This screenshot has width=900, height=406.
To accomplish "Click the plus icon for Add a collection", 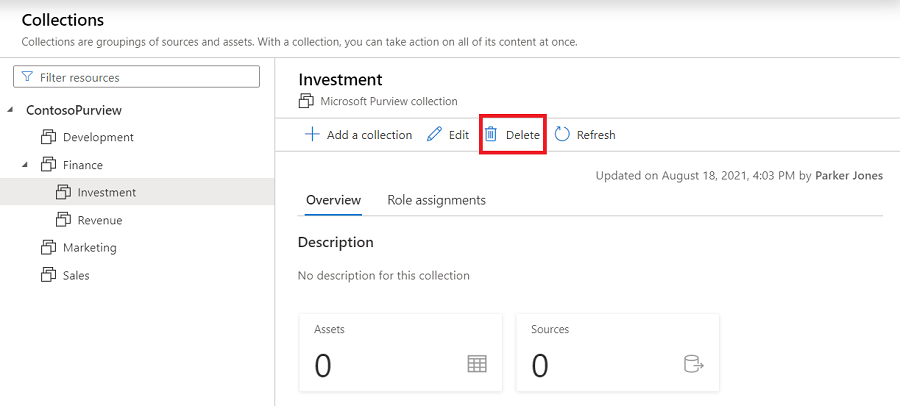I will point(312,135).
